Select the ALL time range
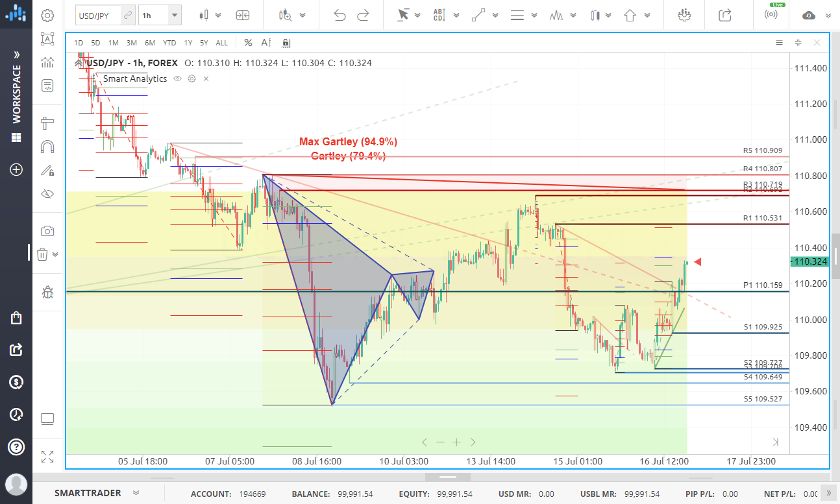Viewport: 840px width, 504px height. 222,43
